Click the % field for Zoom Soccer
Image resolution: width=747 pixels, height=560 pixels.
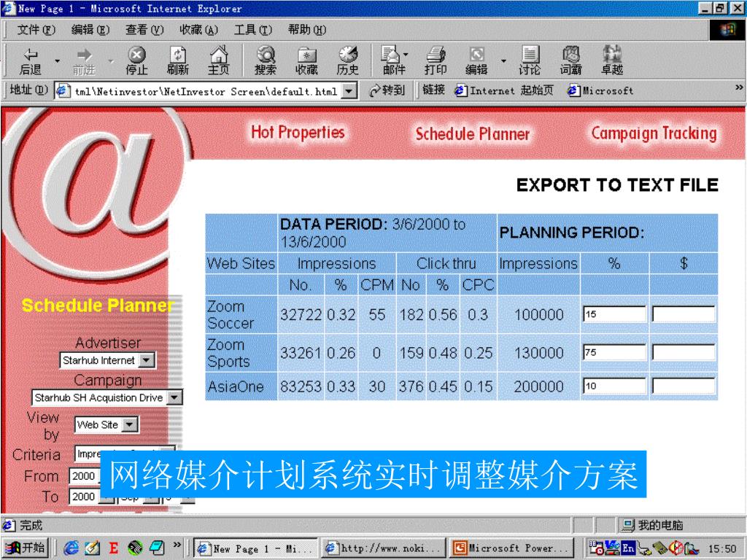click(614, 314)
